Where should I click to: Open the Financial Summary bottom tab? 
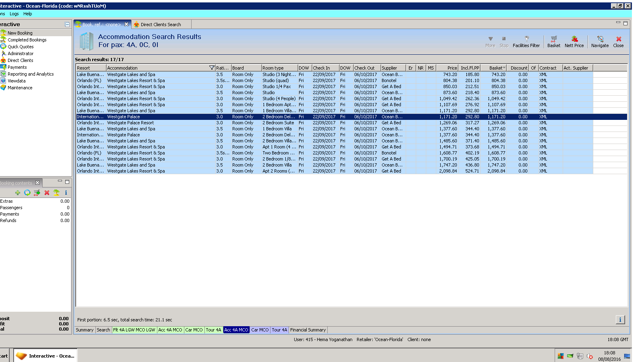[x=308, y=330]
